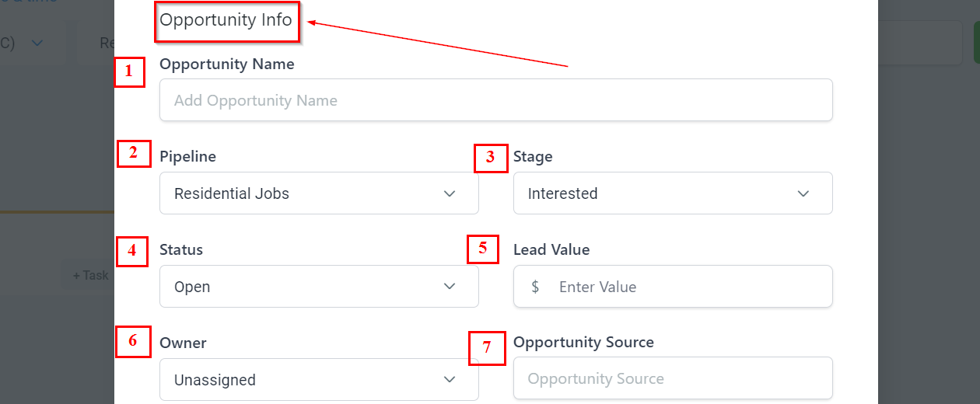This screenshot has width=980, height=404.
Task: Focus the Opportunity Source text field
Action: click(x=672, y=379)
